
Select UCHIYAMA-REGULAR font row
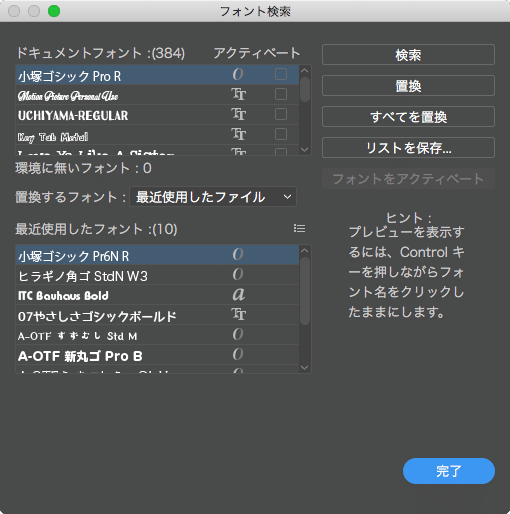(x=157, y=115)
